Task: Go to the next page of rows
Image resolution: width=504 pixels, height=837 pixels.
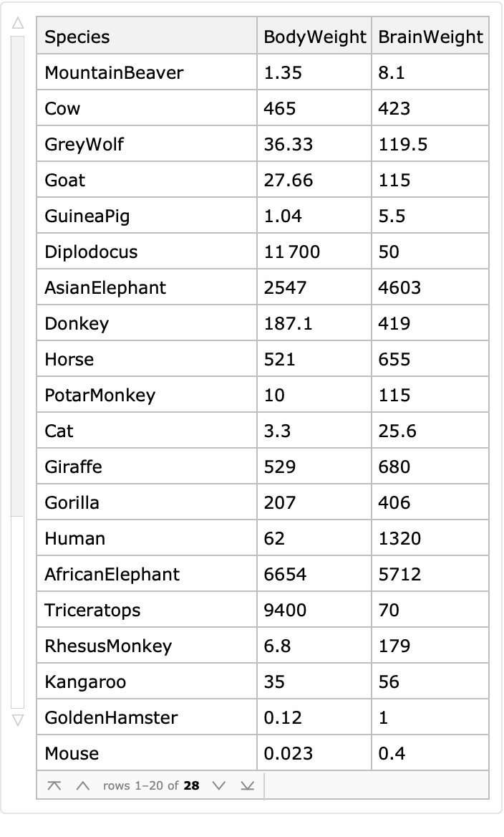Action: click(x=219, y=785)
